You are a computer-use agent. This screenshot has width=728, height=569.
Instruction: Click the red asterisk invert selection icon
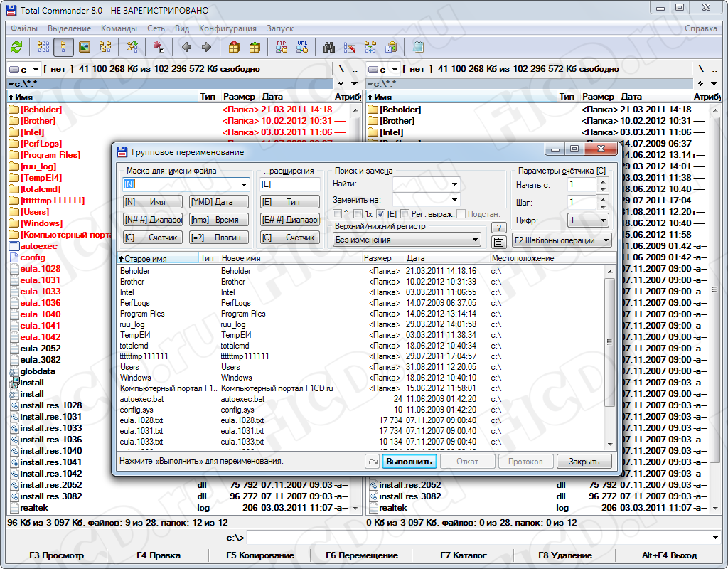[x=159, y=47]
